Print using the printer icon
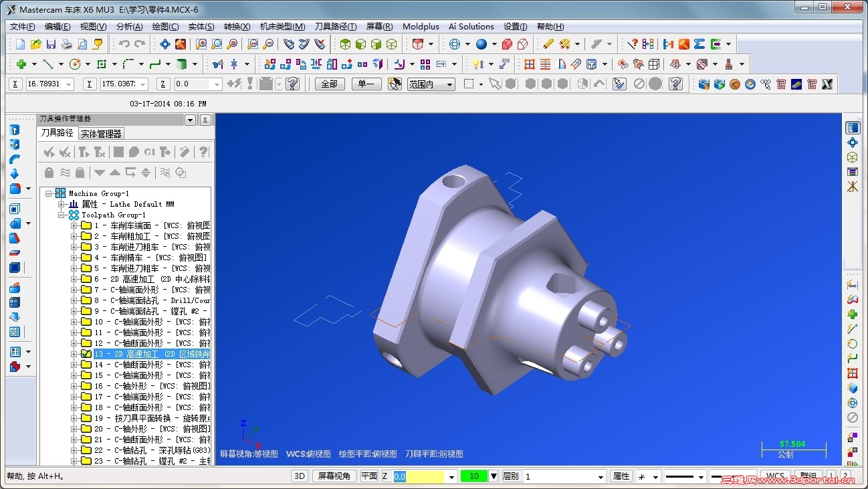Viewport: 868px width, 489px height. tap(67, 44)
